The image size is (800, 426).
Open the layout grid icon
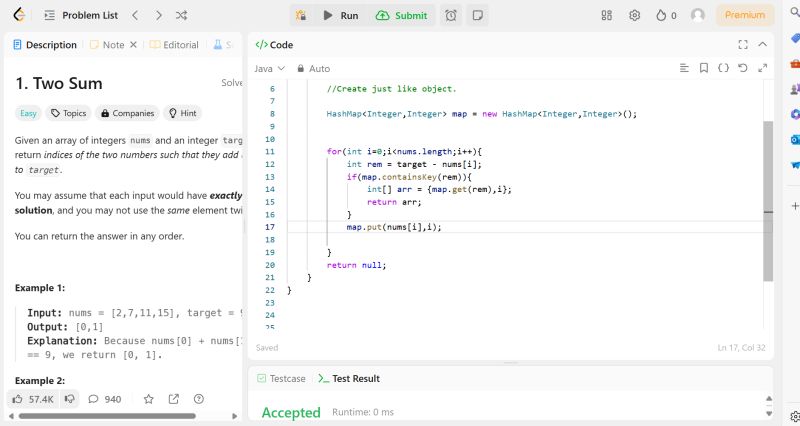point(607,15)
